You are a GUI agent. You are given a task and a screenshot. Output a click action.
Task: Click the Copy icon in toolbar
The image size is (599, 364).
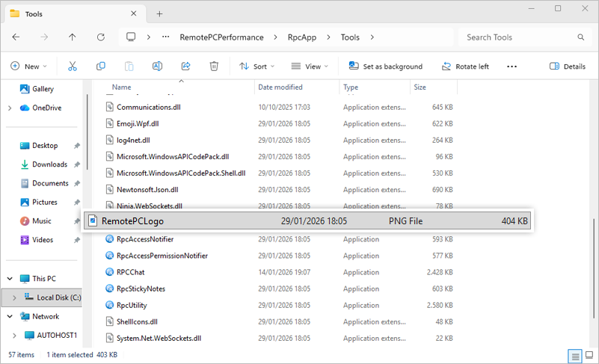tap(100, 67)
